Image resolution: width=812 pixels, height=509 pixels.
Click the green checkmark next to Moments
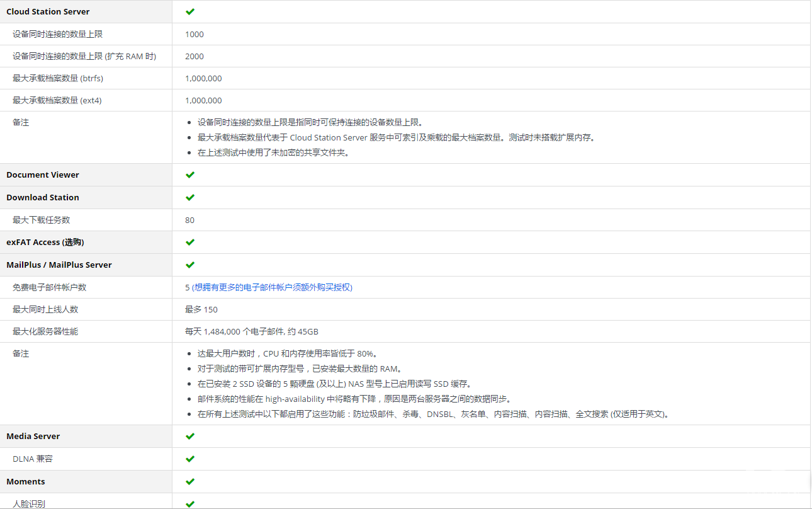[x=190, y=481]
